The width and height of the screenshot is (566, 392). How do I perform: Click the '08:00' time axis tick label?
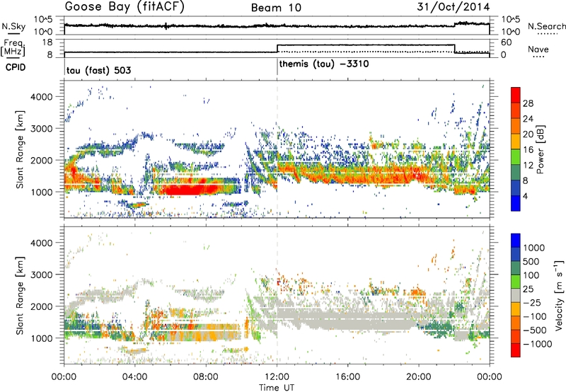pyautogui.click(x=206, y=377)
